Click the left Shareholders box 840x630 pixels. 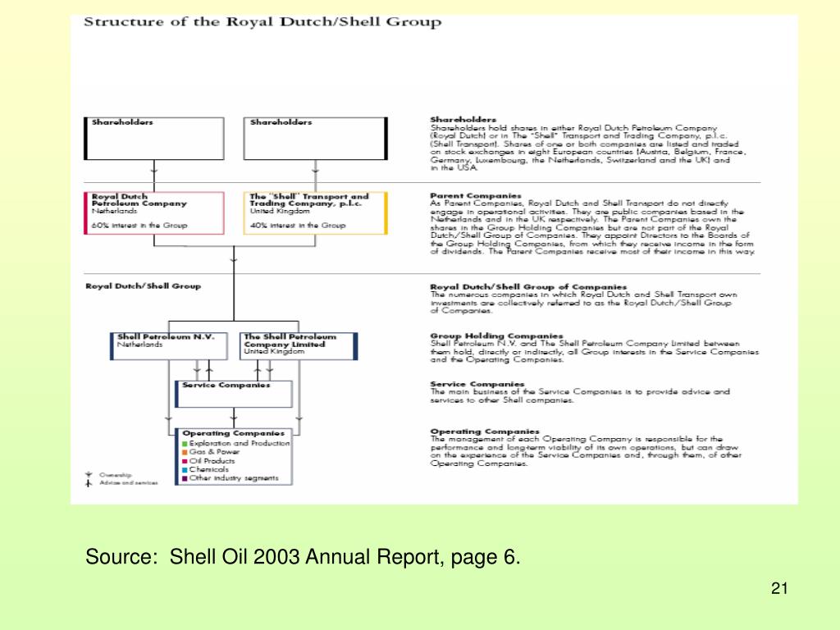click(x=153, y=138)
